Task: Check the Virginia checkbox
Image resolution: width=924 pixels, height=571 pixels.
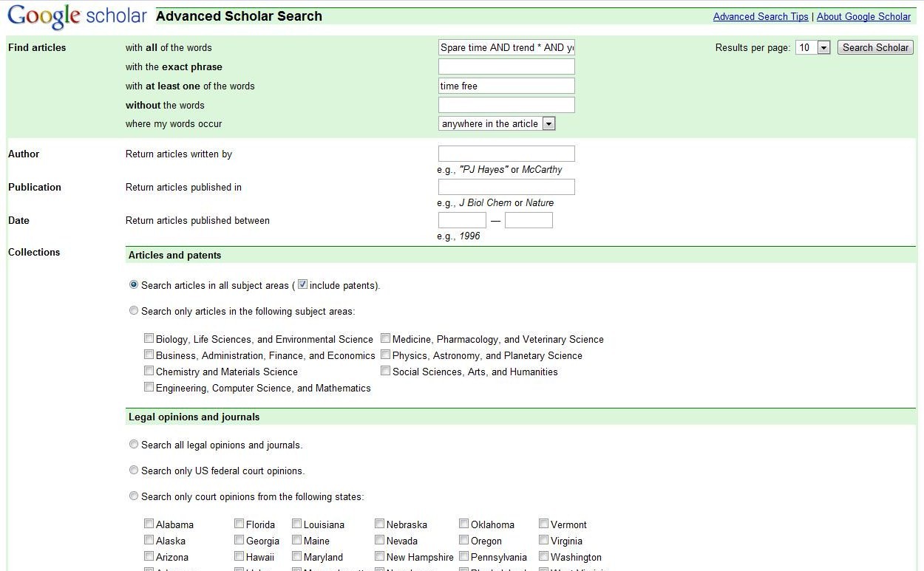Action: pyautogui.click(x=544, y=540)
